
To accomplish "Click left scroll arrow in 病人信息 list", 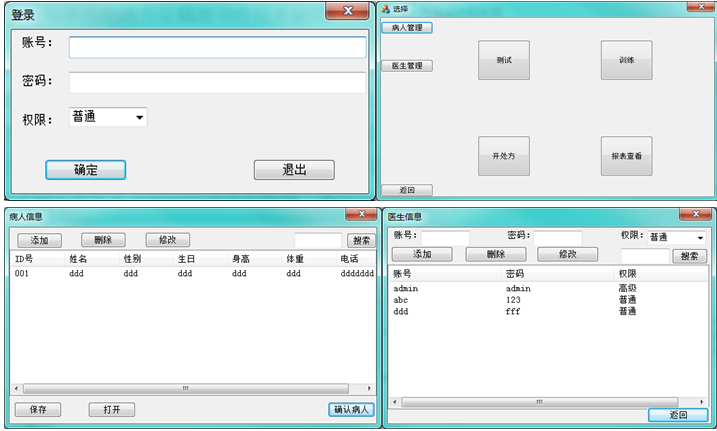I will point(16,388).
